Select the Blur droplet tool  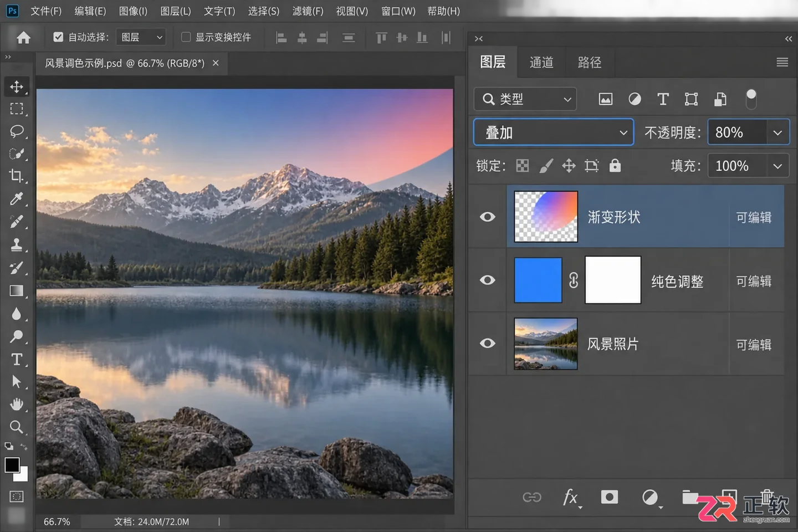[17, 314]
